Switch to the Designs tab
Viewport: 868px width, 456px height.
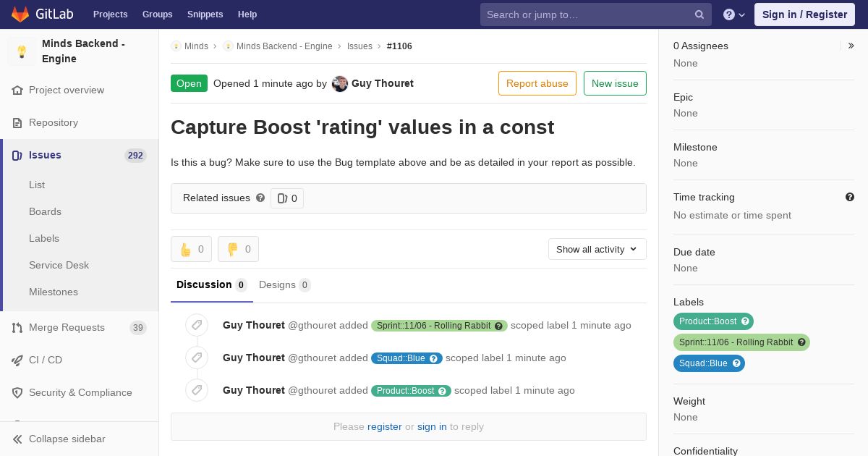tap(284, 285)
